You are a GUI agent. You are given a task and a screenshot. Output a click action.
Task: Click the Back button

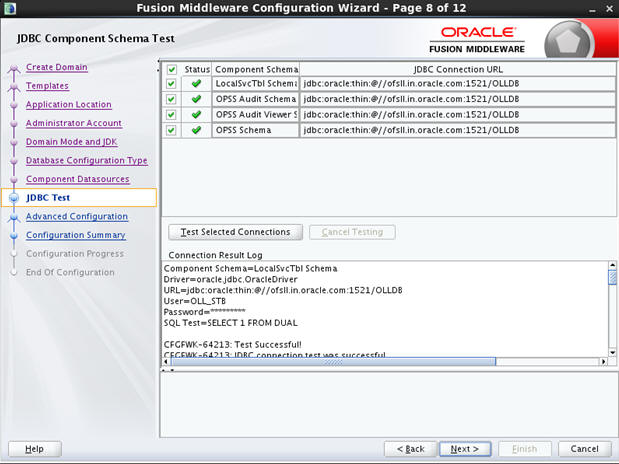pos(410,449)
